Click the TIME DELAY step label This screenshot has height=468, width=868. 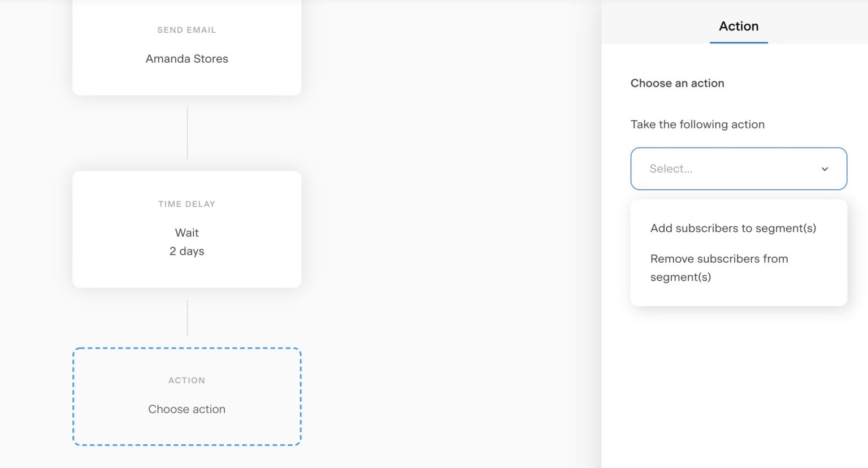coord(186,204)
